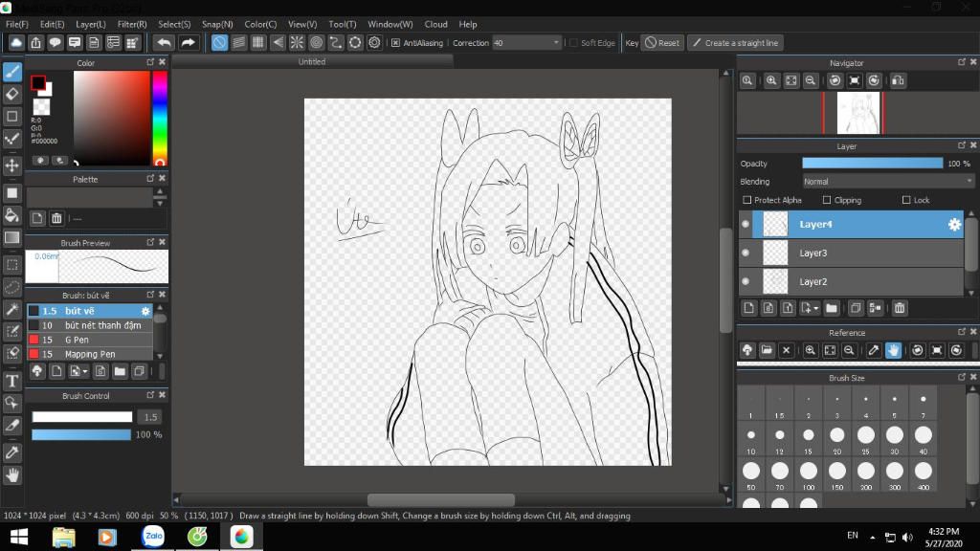Select the Brush tool in left toolbar
Image resolution: width=980 pixels, height=551 pixels.
coord(11,72)
